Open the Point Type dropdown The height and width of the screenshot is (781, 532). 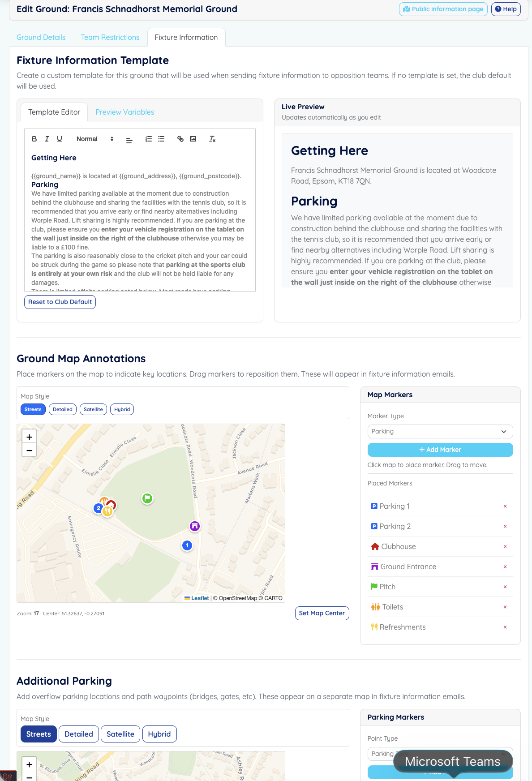click(440, 754)
